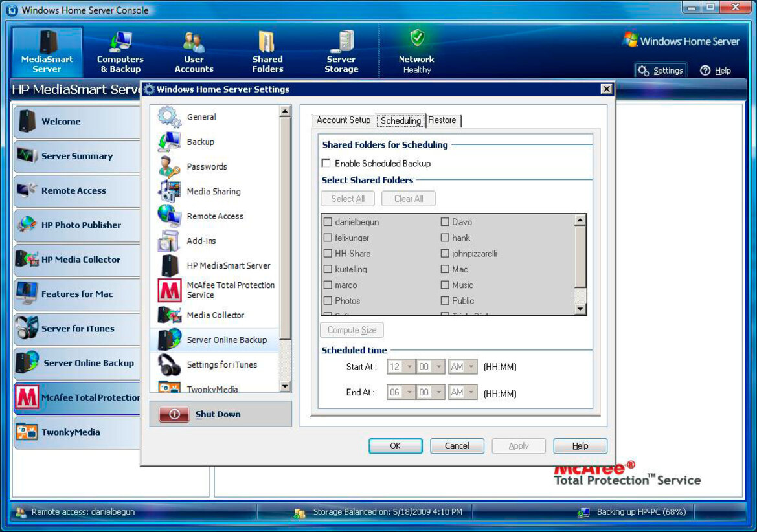This screenshot has height=532, width=757.
Task: Click Storage Balanced status bar entry
Action: [x=378, y=512]
